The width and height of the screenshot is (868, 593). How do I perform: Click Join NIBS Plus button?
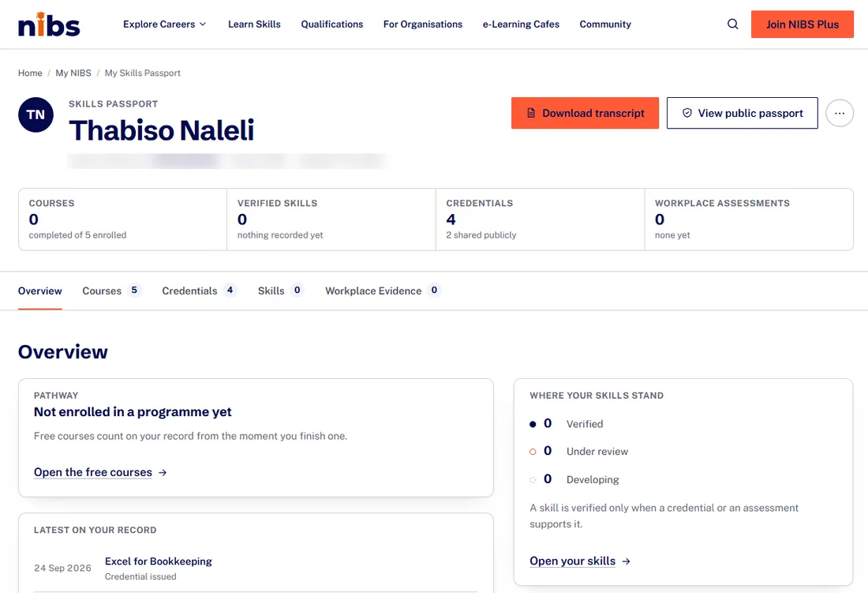803,24
